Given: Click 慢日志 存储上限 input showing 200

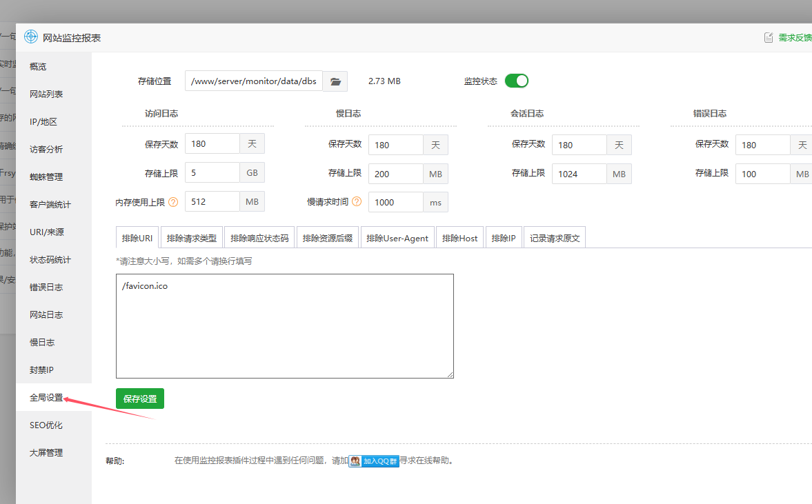Looking at the screenshot, I should tap(395, 174).
